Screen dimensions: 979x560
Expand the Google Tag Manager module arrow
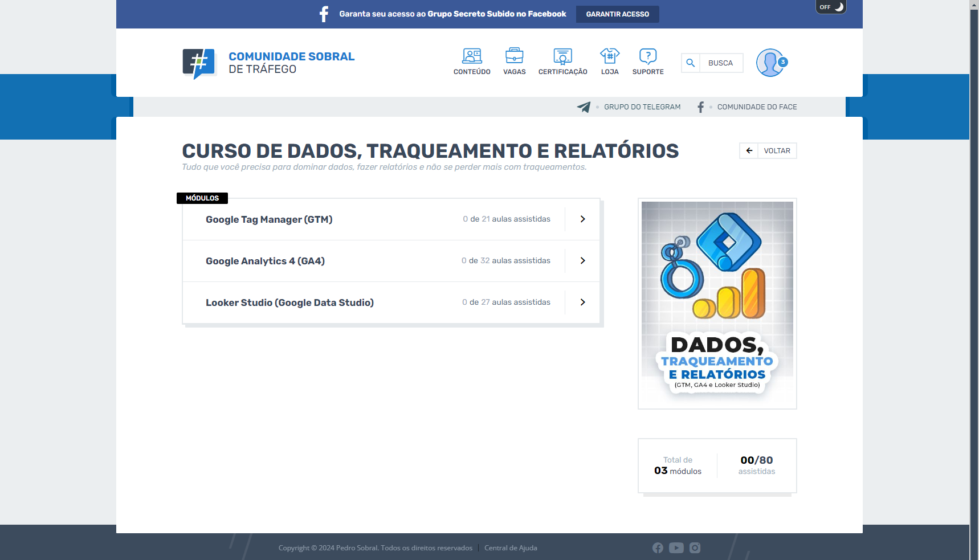(582, 219)
